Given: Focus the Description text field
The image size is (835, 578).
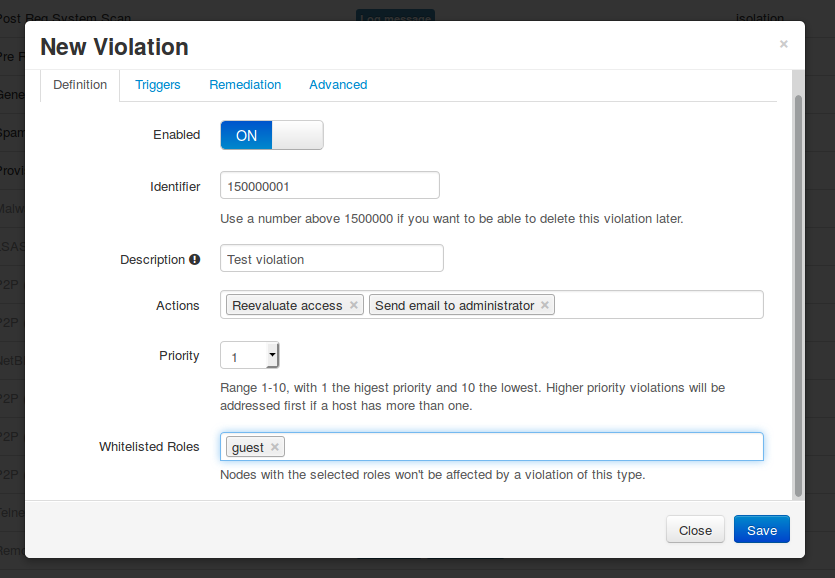Looking at the screenshot, I should click(x=331, y=259).
